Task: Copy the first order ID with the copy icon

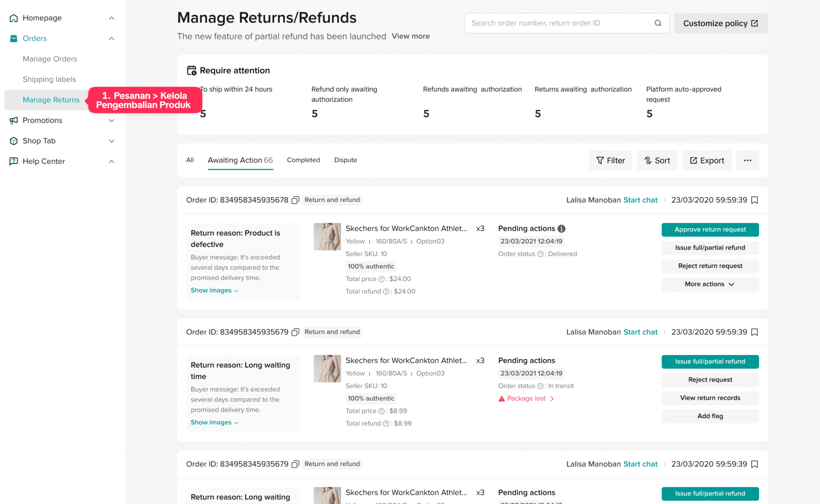Action: [x=295, y=200]
